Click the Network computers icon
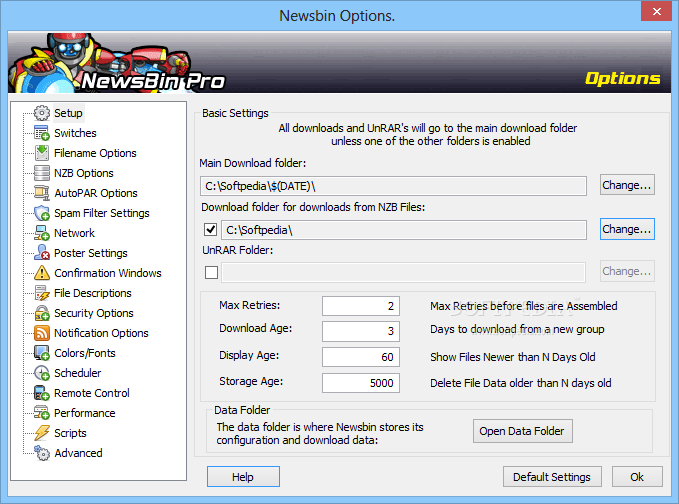The width and height of the screenshot is (679, 504). tap(42, 233)
